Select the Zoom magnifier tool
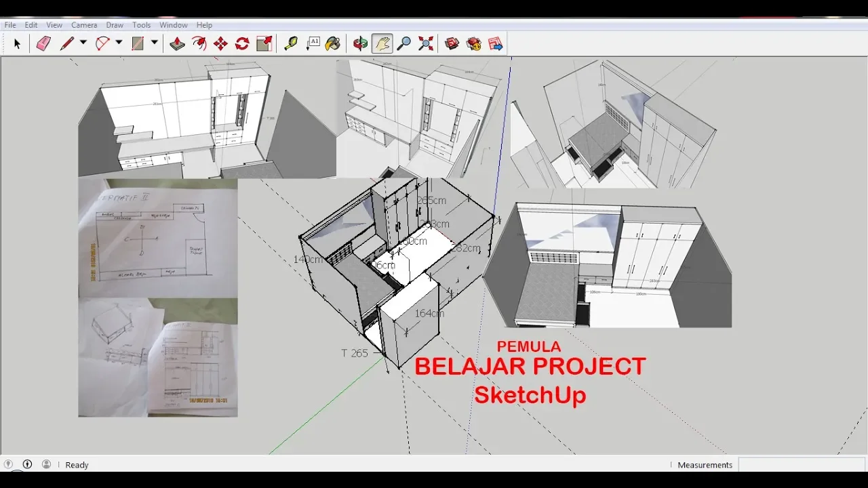This screenshot has width=868, height=488. pyautogui.click(x=403, y=44)
